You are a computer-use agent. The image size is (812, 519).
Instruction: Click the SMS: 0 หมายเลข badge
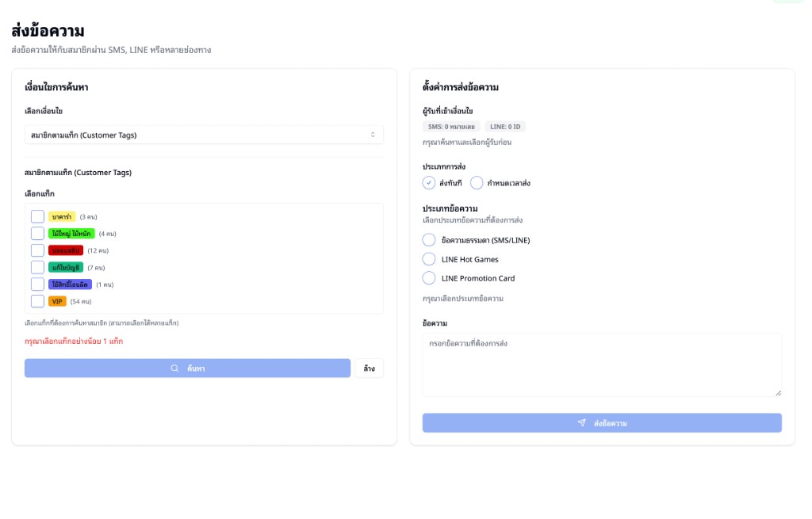click(451, 127)
